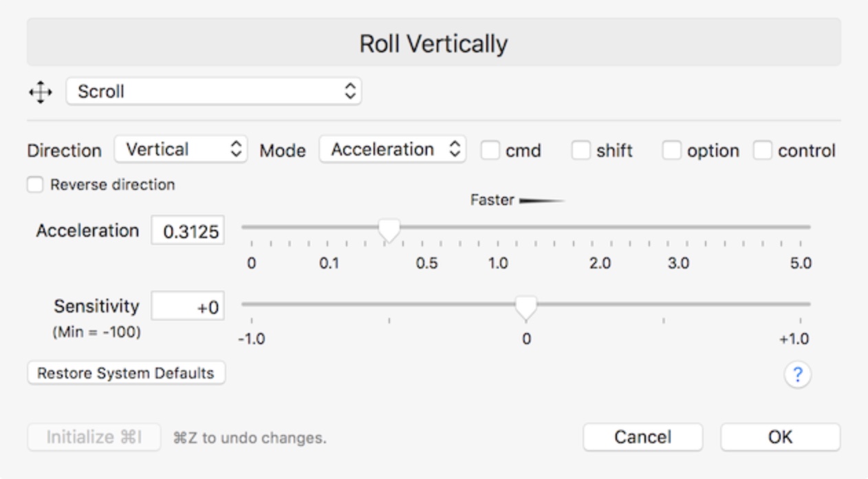This screenshot has width=868, height=479.
Task: Click the Acceleration value field 0.3125
Action: tap(188, 232)
